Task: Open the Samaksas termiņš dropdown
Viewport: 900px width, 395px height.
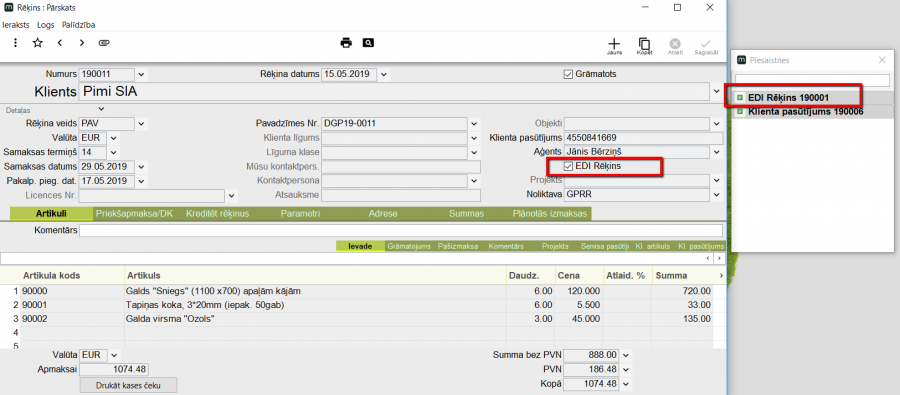Action: pyautogui.click(x=113, y=152)
